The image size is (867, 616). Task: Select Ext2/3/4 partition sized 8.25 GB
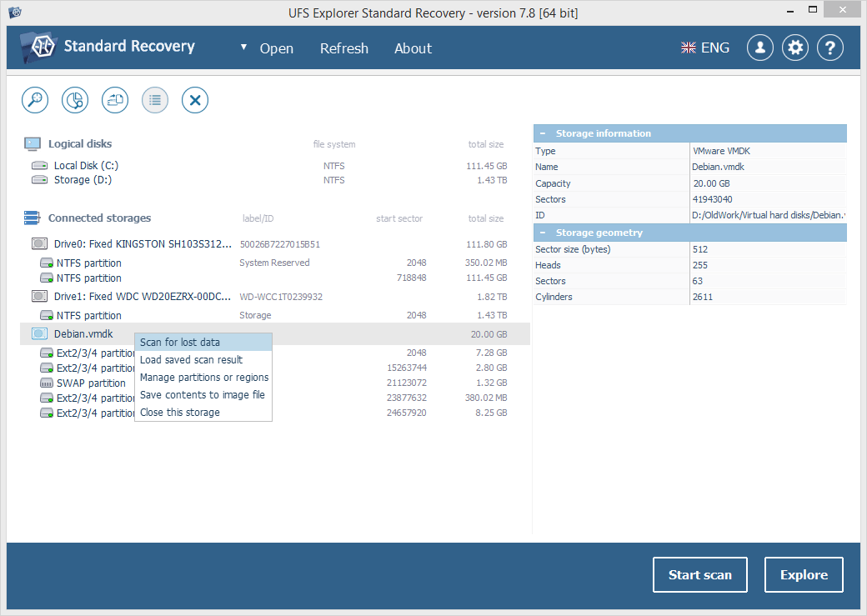pos(274,413)
